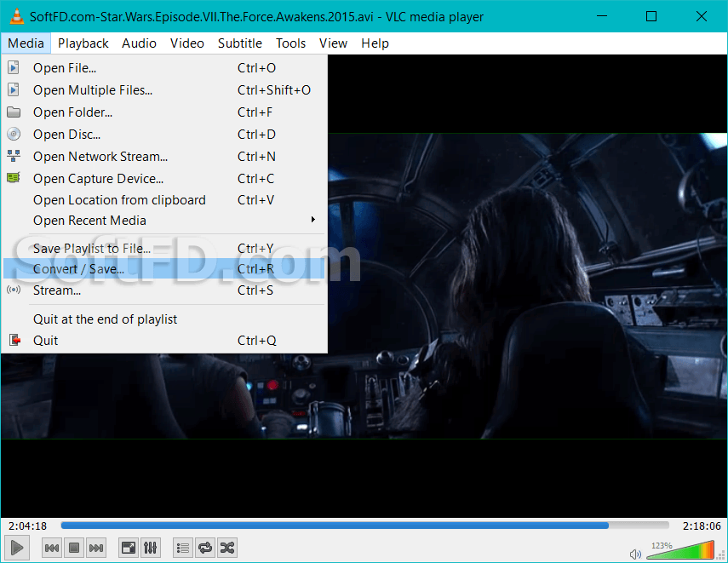Choose Open Capture Device...

point(164,178)
